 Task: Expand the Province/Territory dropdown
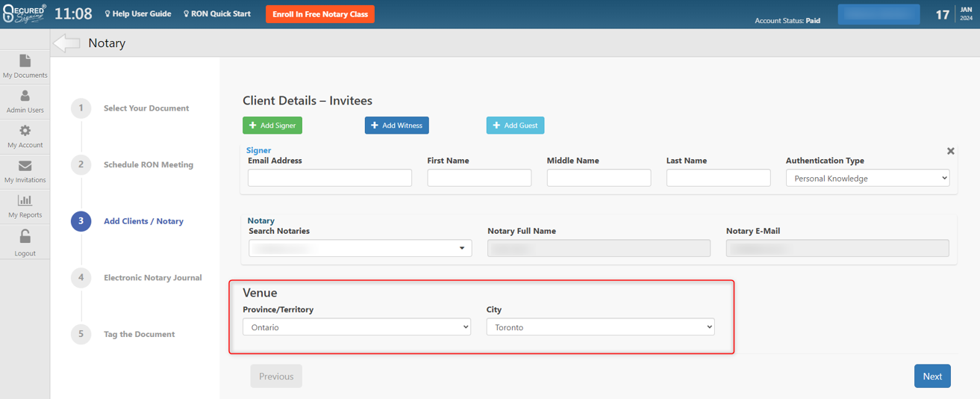tap(356, 327)
